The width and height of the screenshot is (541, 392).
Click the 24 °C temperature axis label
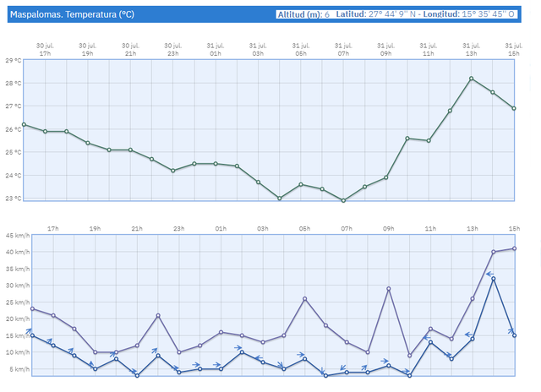(x=14, y=175)
